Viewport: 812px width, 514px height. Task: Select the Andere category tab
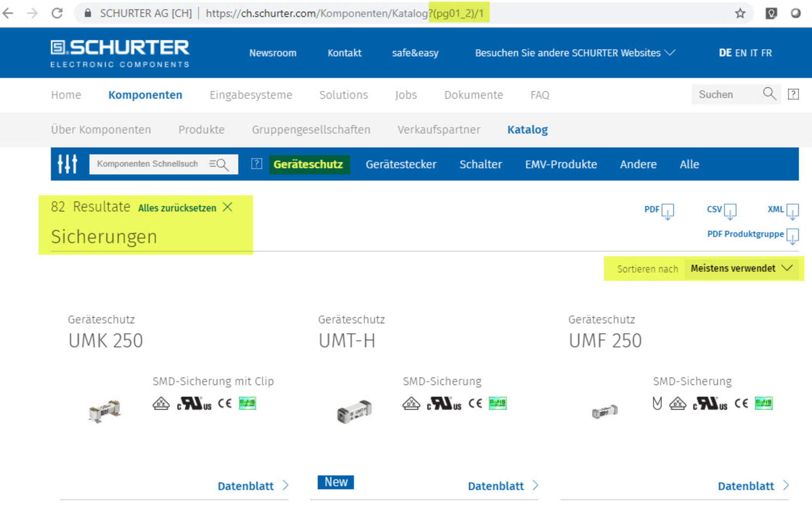pos(638,164)
